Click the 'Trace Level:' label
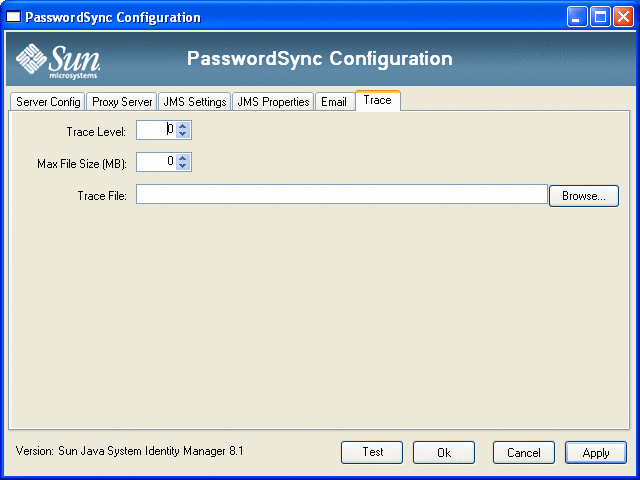640x480 pixels. pos(96,132)
